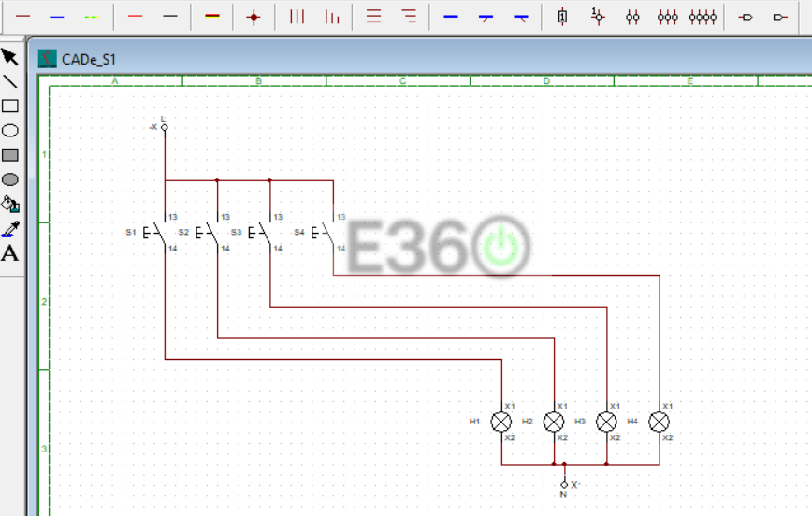Click column header C on the drawing frame

click(402, 81)
